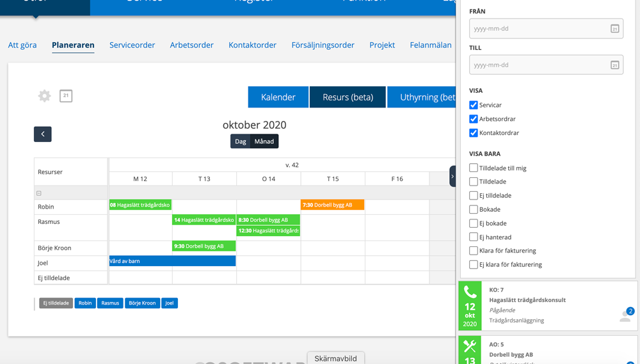Screen dimensions: 640x364
Task: Select the Dag view toggle
Action: click(x=241, y=141)
